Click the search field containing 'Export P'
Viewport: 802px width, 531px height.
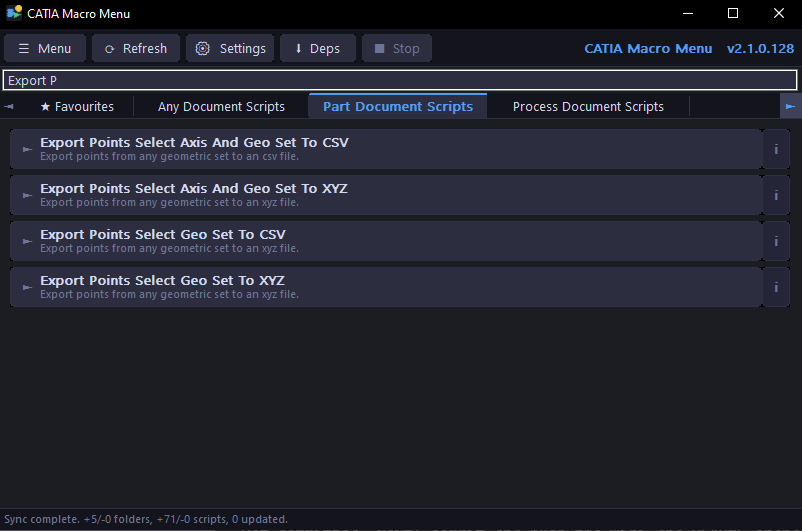coord(400,80)
